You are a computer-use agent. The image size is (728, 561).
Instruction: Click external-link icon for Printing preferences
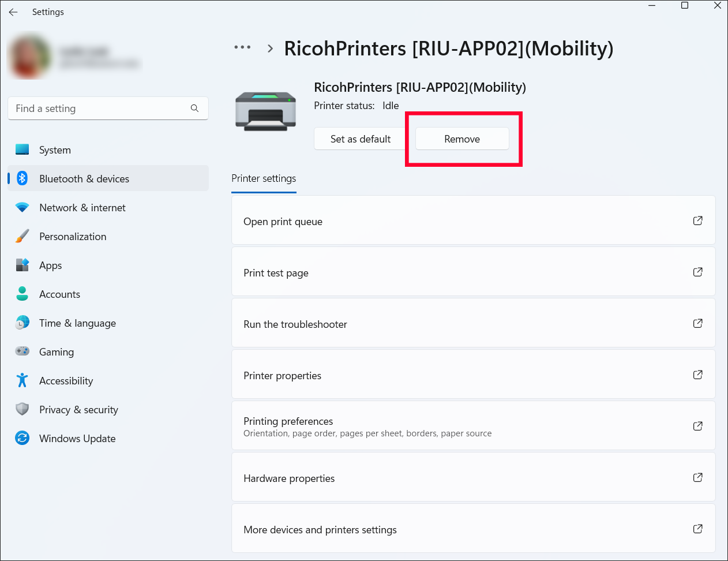pyautogui.click(x=698, y=426)
